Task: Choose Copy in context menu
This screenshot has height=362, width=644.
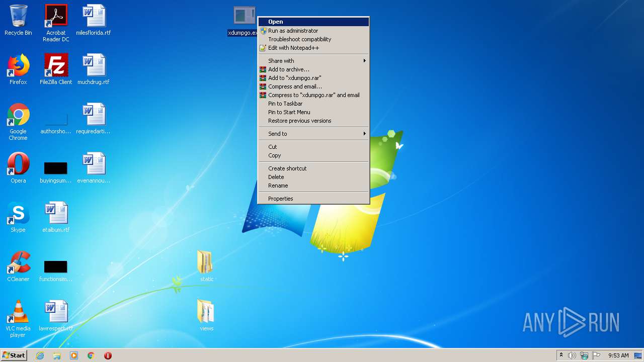Action: click(314, 155)
